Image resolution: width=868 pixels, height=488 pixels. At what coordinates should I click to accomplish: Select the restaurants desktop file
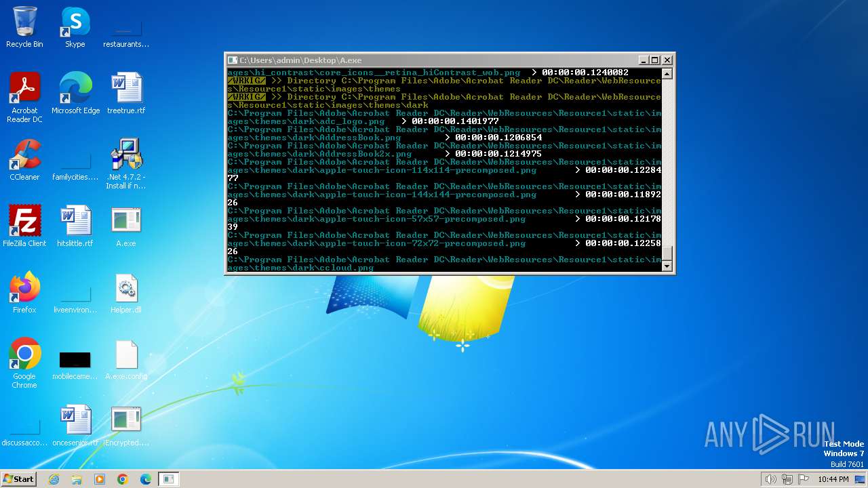tap(125, 33)
